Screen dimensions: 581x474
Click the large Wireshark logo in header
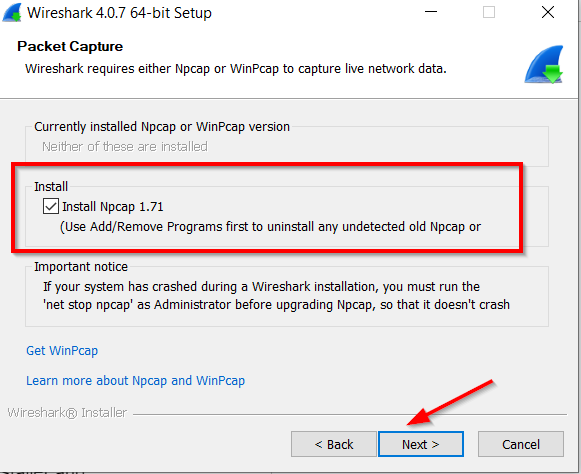point(544,64)
